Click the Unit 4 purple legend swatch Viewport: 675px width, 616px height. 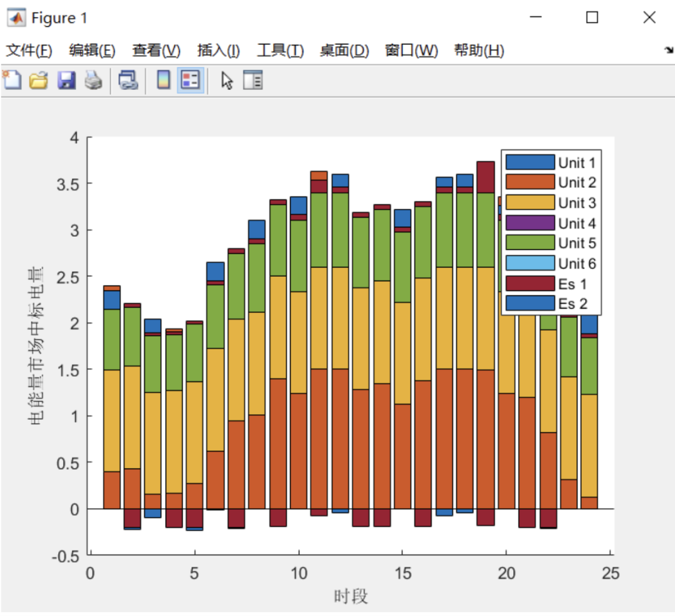[x=530, y=223]
